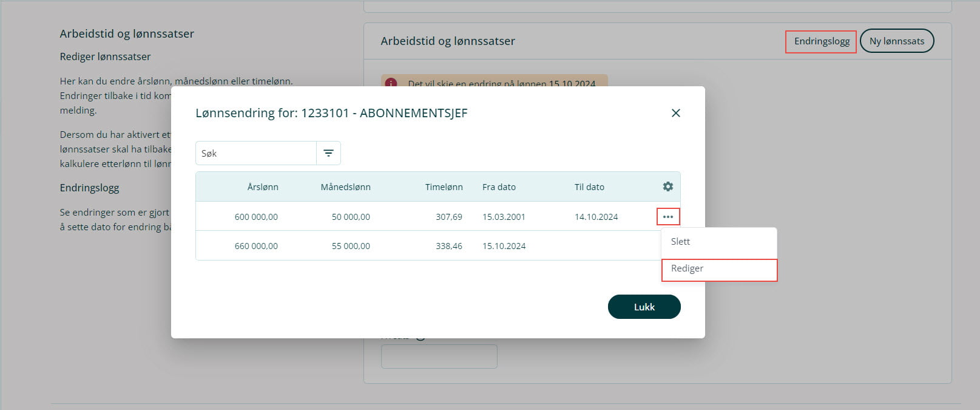Click the Til dato column header
Image resolution: width=980 pixels, height=410 pixels.
pos(589,187)
